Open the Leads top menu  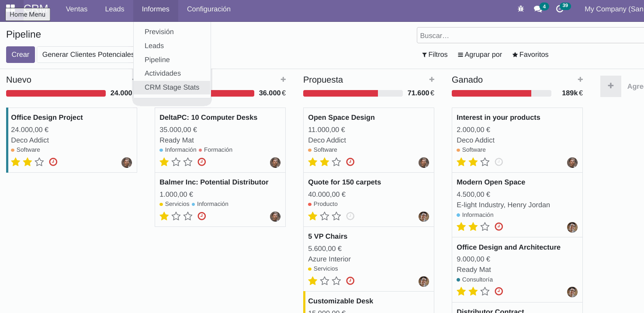point(114,9)
